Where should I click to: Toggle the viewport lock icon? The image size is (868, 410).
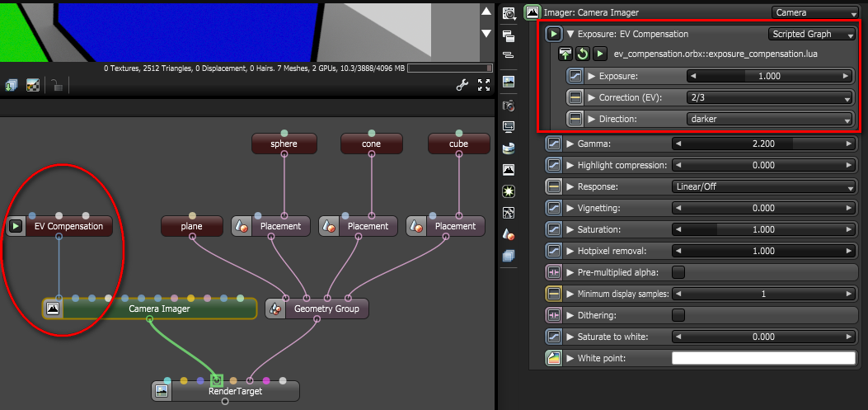click(56, 85)
